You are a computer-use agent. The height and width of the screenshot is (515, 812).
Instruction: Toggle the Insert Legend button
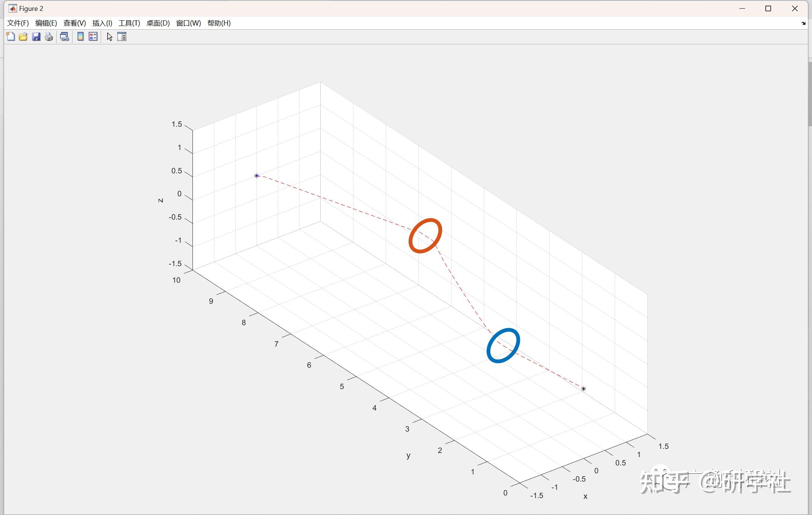click(93, 36)
